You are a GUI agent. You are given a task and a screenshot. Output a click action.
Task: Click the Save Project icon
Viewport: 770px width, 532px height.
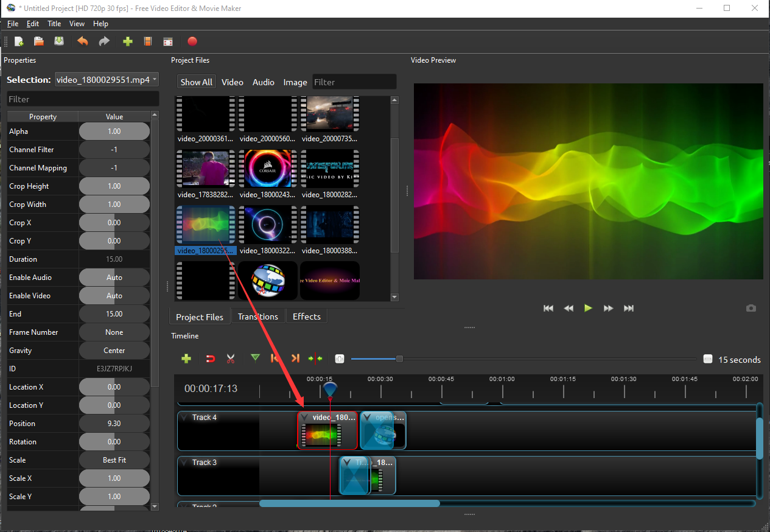pos(59,41)
